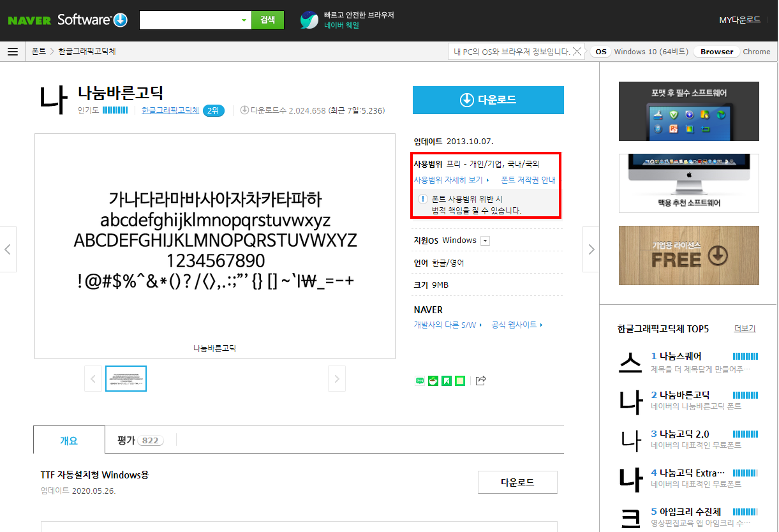The width and height of the screenshot is (779, 532).
Task: Open 폰트 저작권 안내 link
Action: point(528,180)
